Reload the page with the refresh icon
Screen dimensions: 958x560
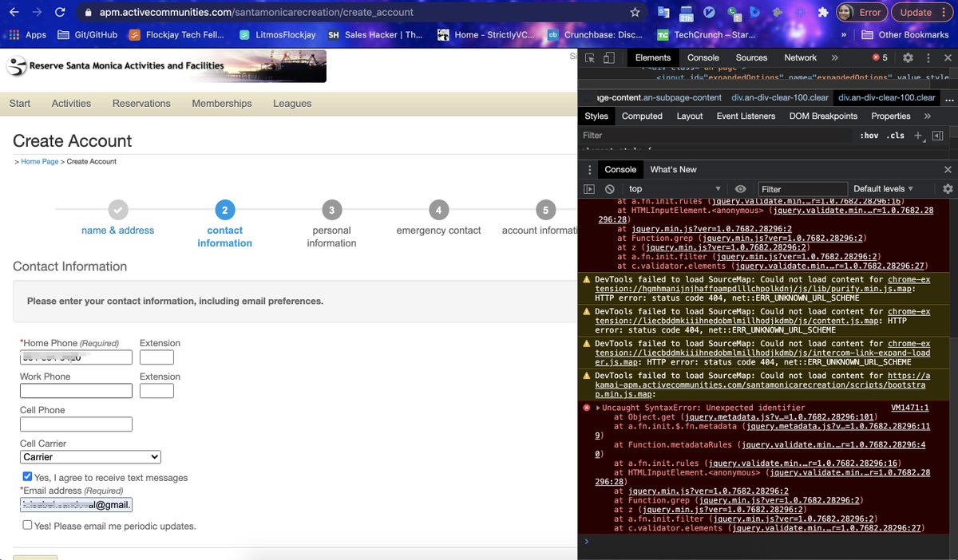click(x=61, y=13)
